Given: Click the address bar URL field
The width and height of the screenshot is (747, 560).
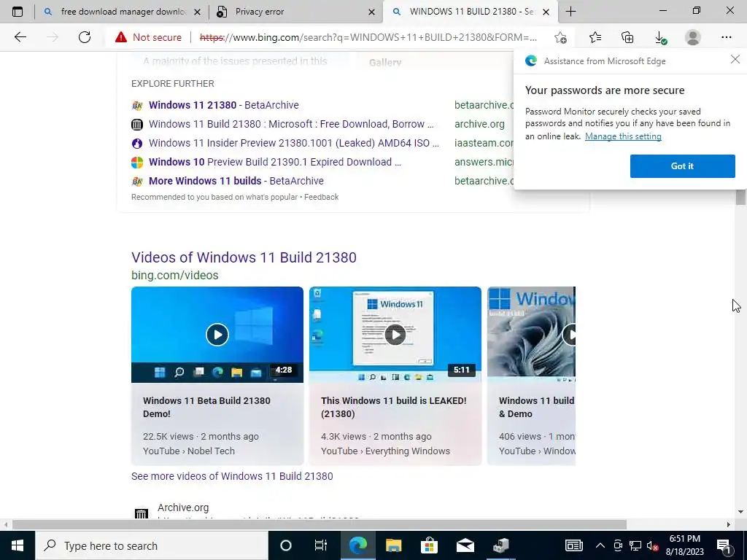Looking at the screenshot, I should coord(368,37).
